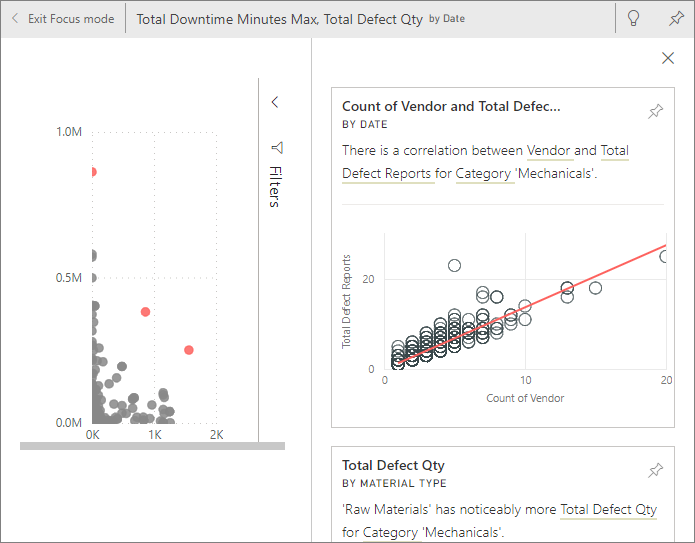The width and height of the screenshot is (695, 543).
Task: Pin the Total Defect Qty insight card
Action: (655, 470)
